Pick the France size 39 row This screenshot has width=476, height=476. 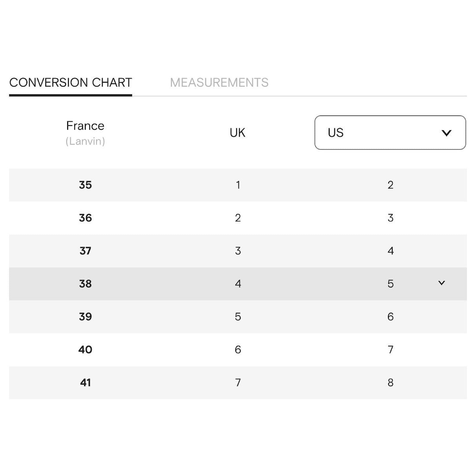click(238, 317)
